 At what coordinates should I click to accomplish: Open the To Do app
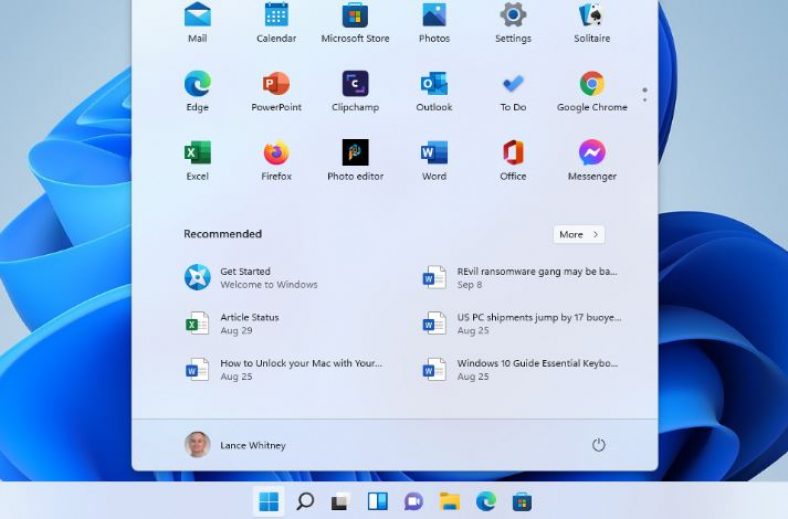(513, 91)
